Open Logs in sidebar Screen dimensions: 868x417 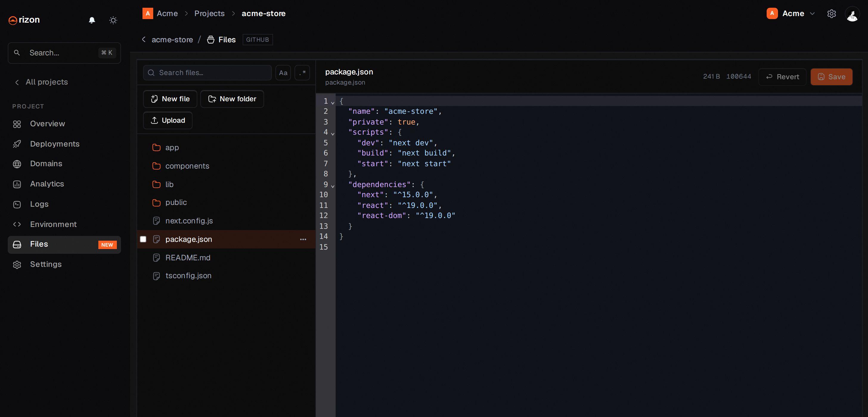tap(64, 204)
